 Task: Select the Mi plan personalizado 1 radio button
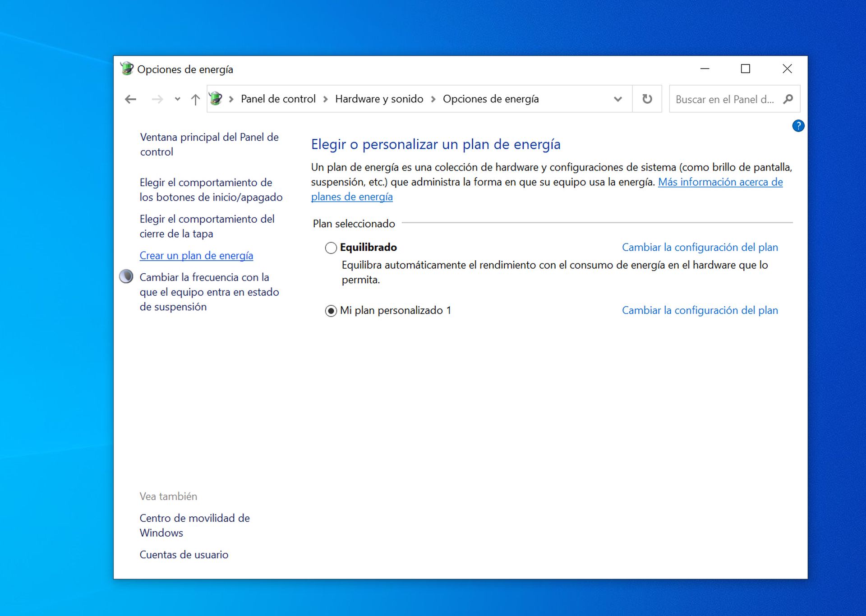331,311
